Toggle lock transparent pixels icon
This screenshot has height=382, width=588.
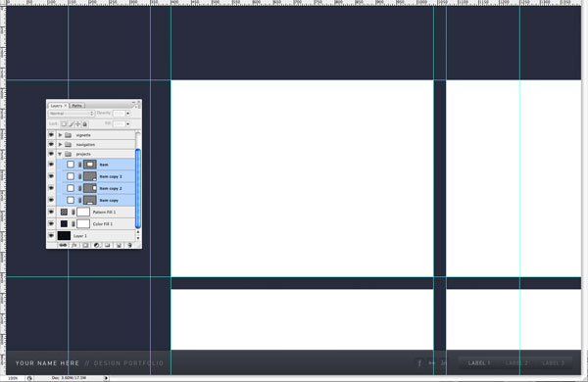click(x=64, y=123)
